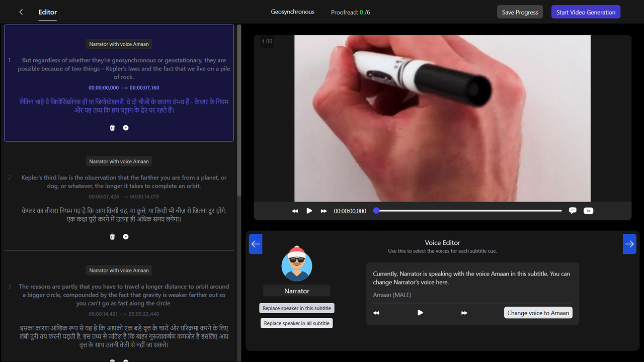644x362 pixels.
Task: Click Replace speaker in this subtitle
Action: [x=296, y=308]
